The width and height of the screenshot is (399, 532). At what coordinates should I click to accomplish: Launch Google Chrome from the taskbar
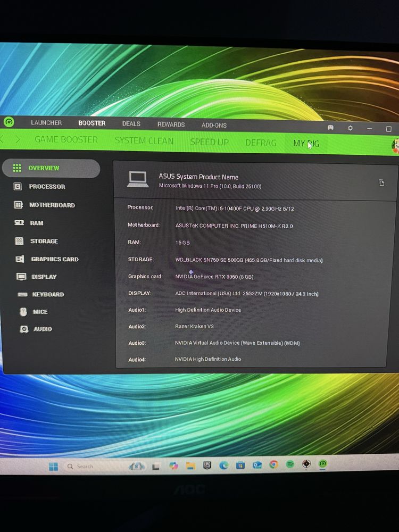(273, 464)
